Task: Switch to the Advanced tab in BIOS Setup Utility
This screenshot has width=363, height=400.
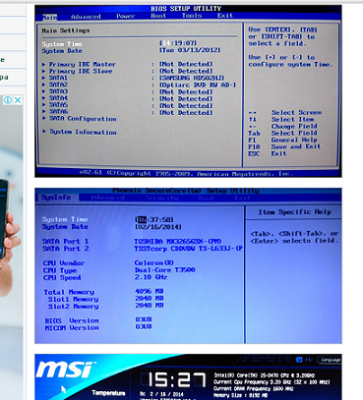Action: [x=86, y=17]
